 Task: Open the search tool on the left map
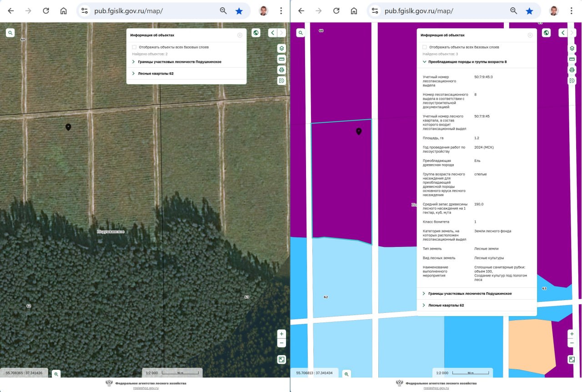click(x=10, y=33)
